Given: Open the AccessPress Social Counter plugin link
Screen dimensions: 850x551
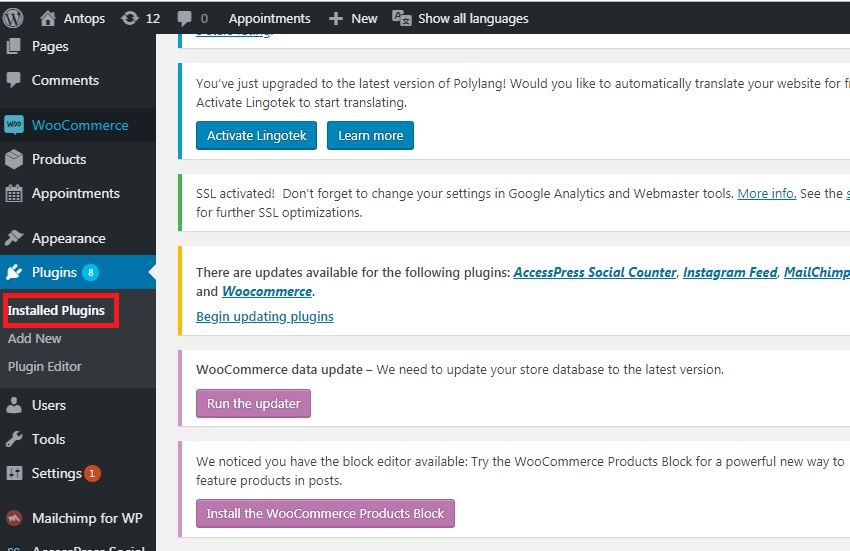Looking at the screenshot, I should (x=595, y=272).
